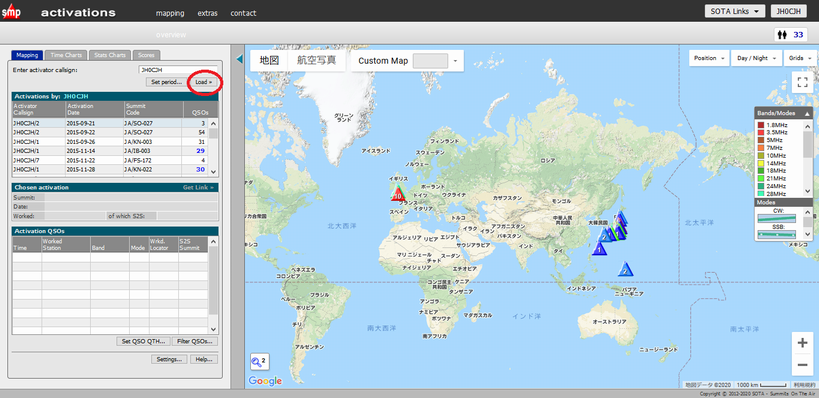Viewport: 819px width, 398px height.
Task: Zoom out on the map
Action: (x=802, y=365)
